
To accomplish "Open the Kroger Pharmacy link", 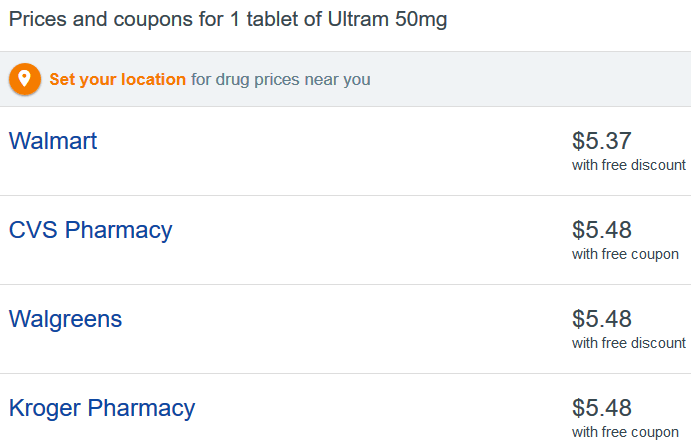I will click(102, 408).
